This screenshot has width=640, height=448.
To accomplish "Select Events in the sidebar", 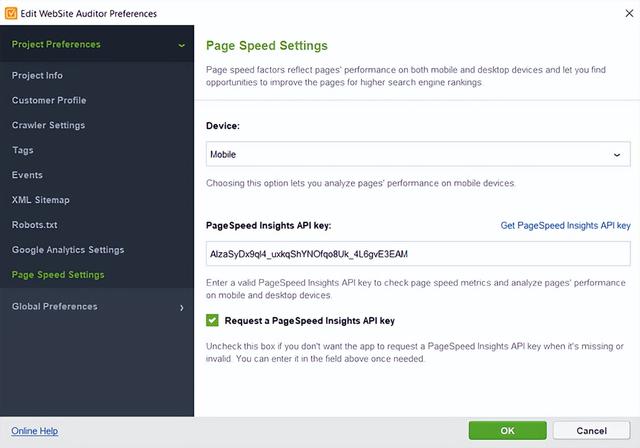I will click(x=27, y=175).
